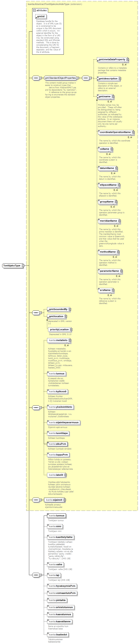Expand groupName plus icon
140x644 pixels.
[x=116, y=202]
